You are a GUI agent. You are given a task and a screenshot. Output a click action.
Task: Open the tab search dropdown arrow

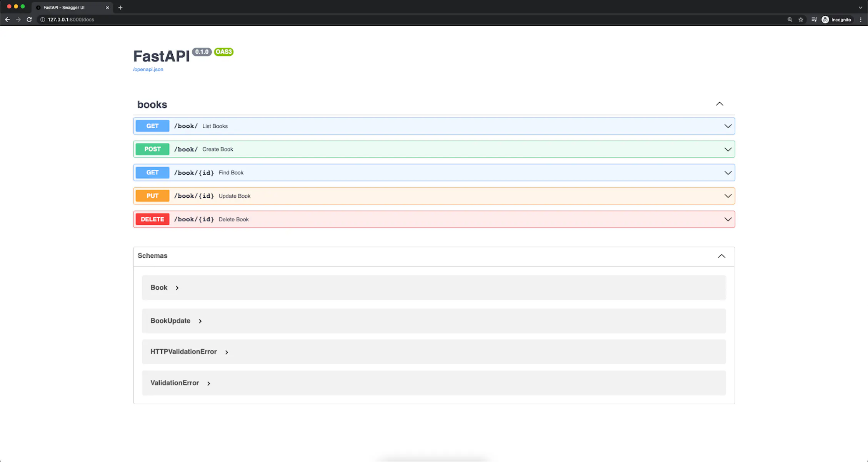point(861,7)
